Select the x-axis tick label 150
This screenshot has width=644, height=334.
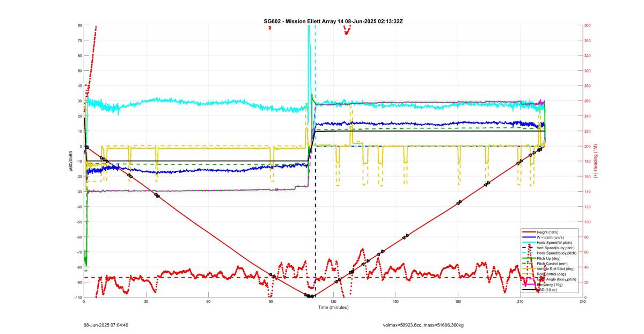pos(396,302)
